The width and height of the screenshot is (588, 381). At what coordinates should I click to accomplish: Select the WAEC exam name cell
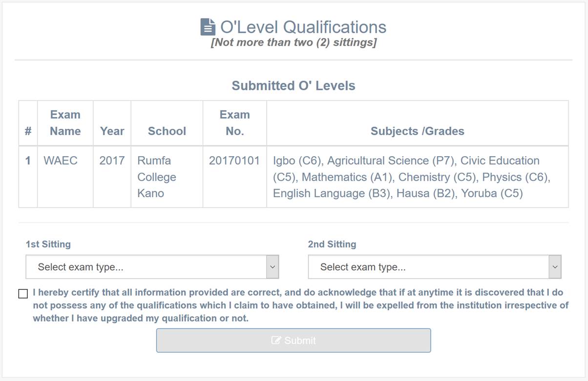pyautogui.click(x=61, y=161)
